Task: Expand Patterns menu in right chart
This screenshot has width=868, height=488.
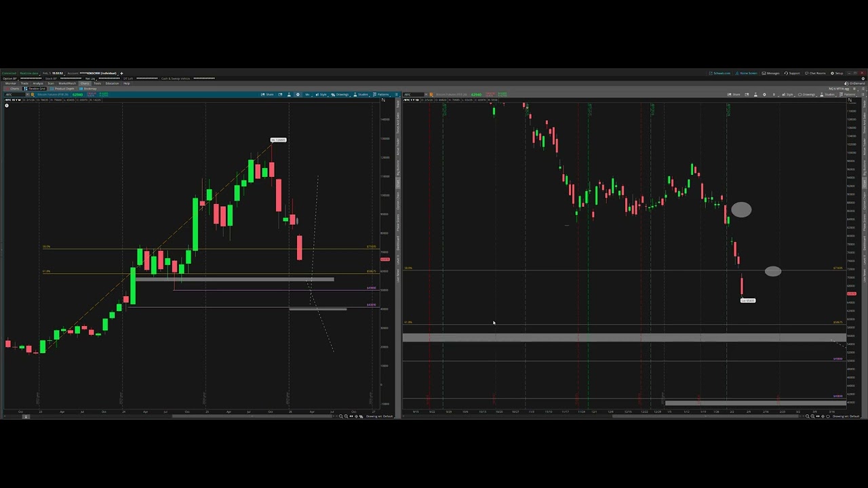Action: [848, 94]
